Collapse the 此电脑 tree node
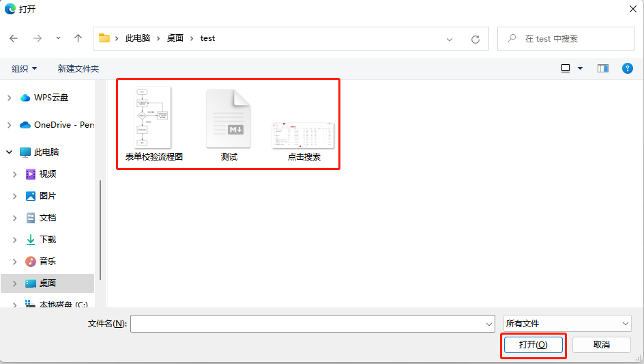The image size is (644, 364). [x=9, y=152]
